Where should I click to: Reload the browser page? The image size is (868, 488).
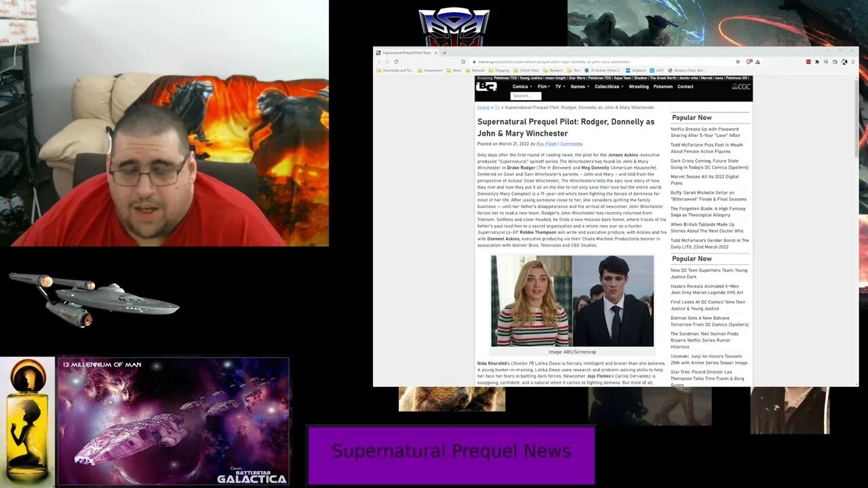coord(396,62)
